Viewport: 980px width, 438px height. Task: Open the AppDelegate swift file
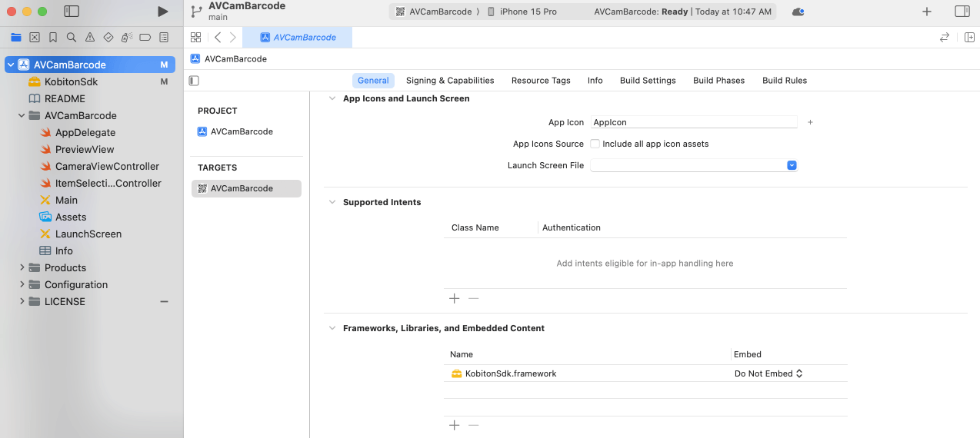[85, 132]
